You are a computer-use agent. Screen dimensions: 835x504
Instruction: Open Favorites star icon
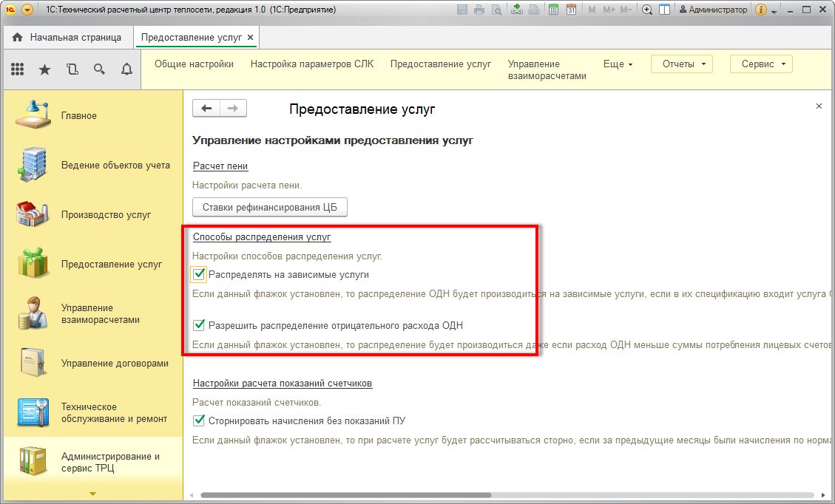pyautogui.click(x=44, y=69)
